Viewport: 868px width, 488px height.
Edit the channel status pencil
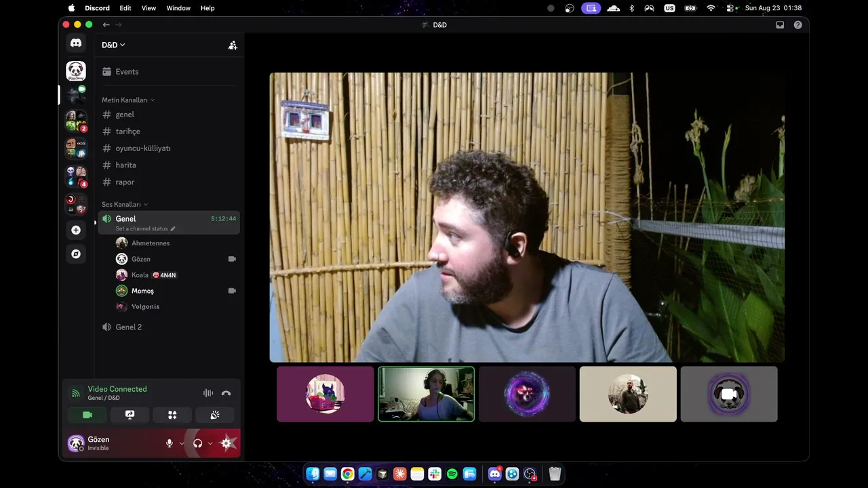173,229
